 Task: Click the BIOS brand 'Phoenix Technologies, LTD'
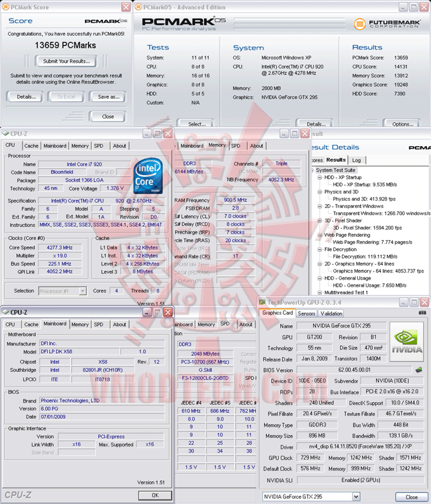(102, 400)
